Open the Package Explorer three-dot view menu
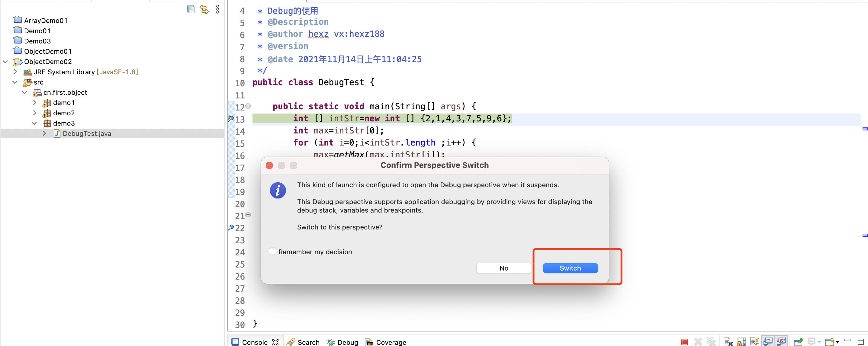 click(x=218, y=9)
